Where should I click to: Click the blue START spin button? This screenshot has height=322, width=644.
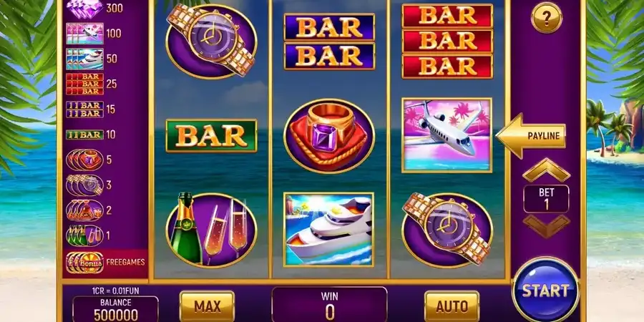545,291
